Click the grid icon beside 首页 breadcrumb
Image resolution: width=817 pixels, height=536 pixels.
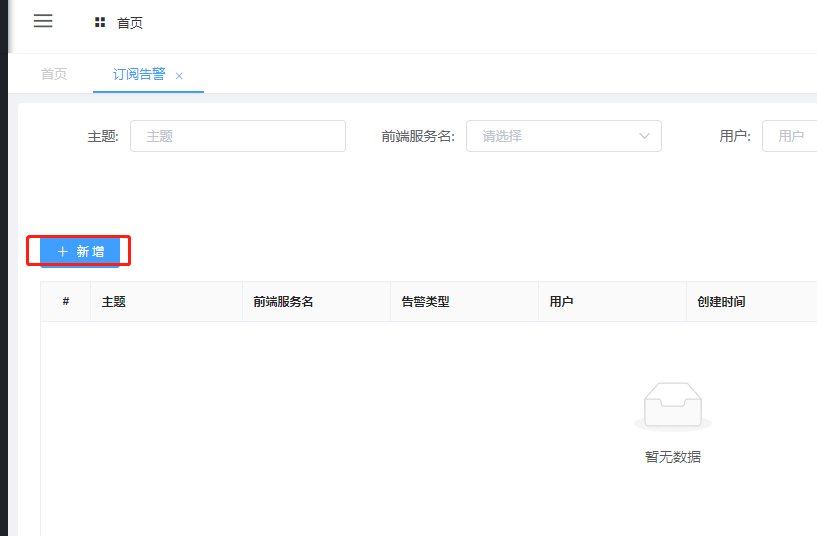coord(100,22)
